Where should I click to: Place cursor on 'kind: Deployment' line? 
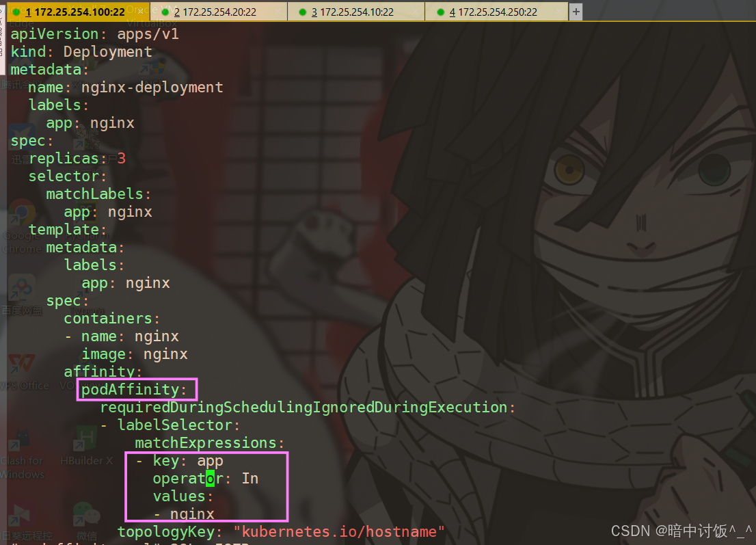81,52
